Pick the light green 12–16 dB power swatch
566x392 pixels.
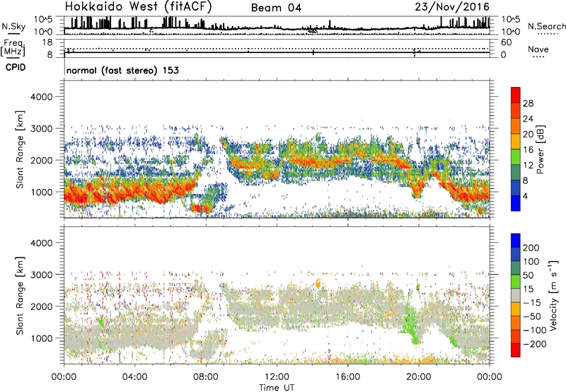(516, 157)
